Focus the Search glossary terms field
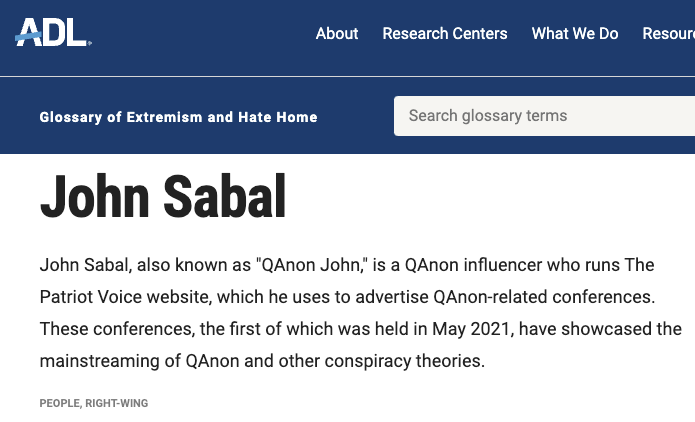 tap(544, 116)
